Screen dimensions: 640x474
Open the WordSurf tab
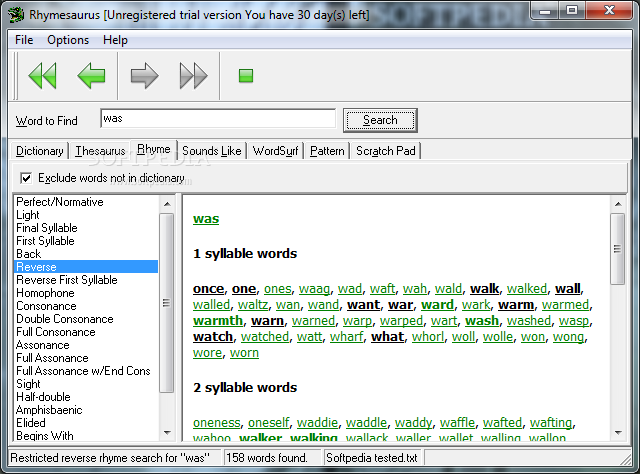[x=276, y=151]
